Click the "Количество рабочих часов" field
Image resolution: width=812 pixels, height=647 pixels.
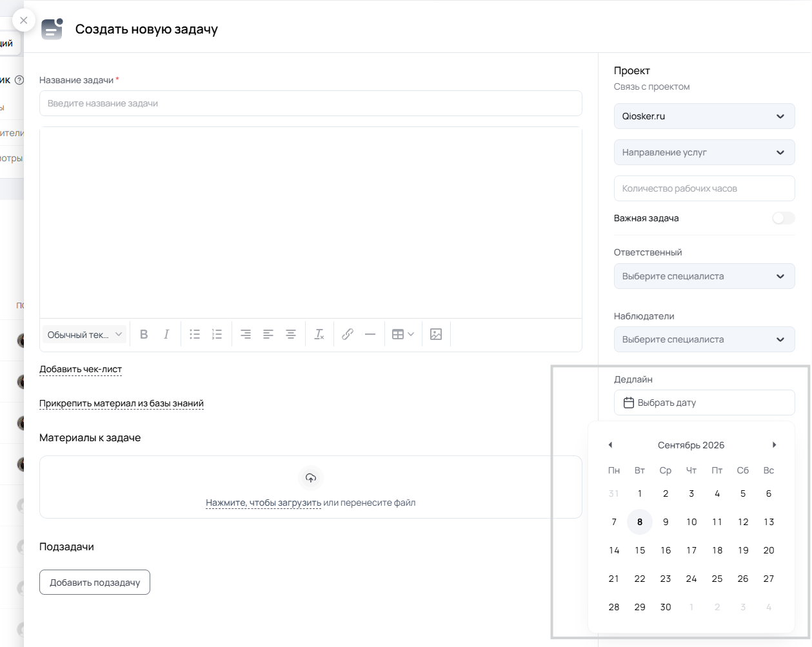pos(704,188)
